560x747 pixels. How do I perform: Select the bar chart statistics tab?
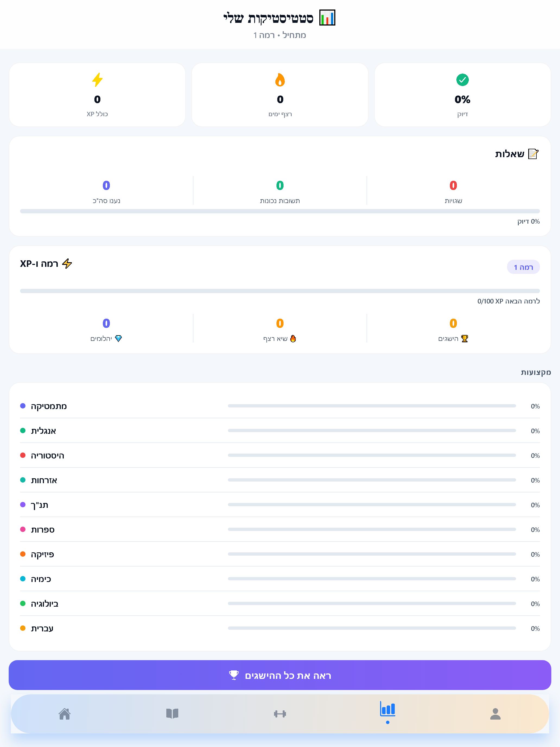tap(387, 709)
